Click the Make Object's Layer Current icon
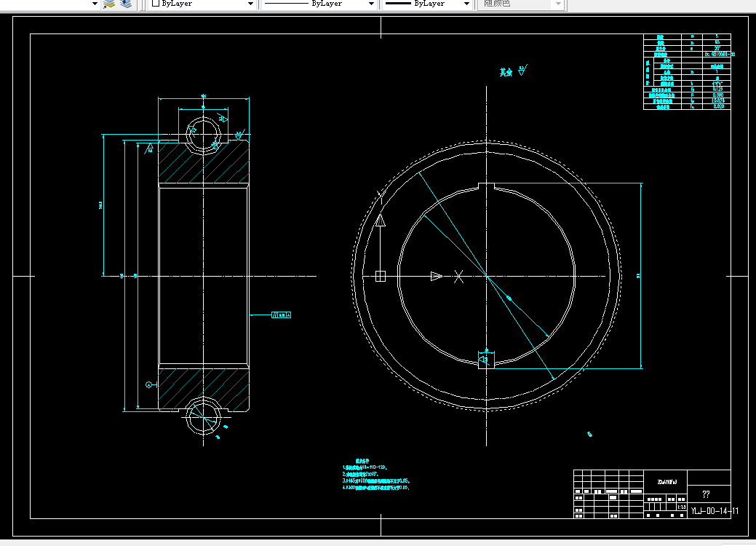 pyautogui.click(x=109, y=4)
